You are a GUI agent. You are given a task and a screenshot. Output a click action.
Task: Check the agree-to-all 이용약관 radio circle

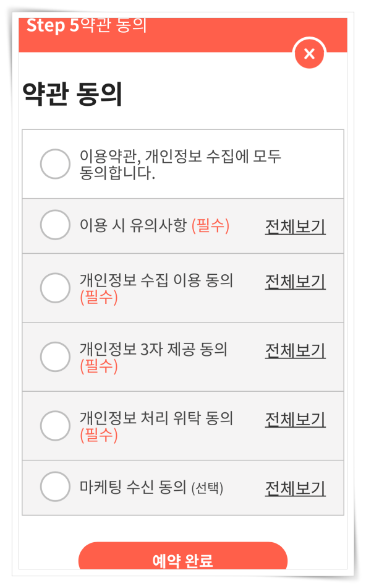(55, 164)
